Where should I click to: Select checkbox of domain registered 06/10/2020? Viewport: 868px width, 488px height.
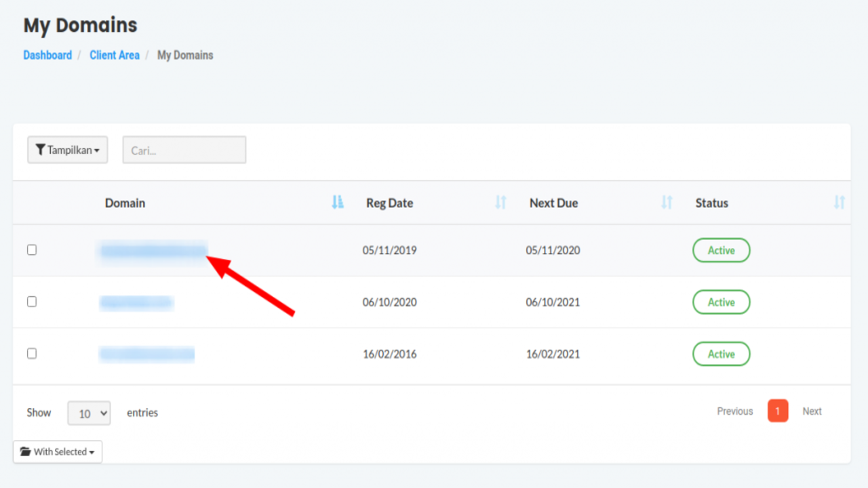tap(32, 302)
